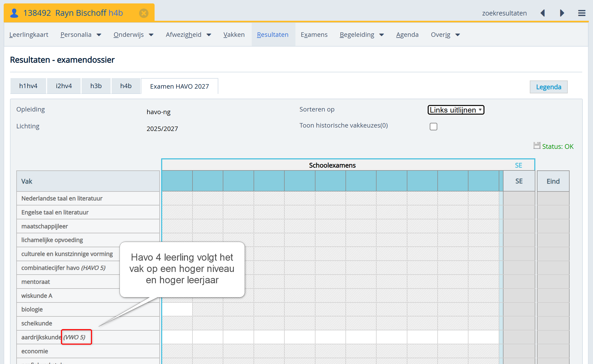
Task: Open the Links uitlijnen sort dropdown
Action: click(456, 110)
